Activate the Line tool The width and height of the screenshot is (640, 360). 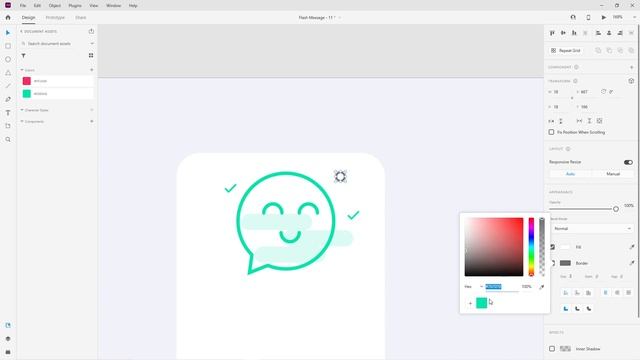8,86
